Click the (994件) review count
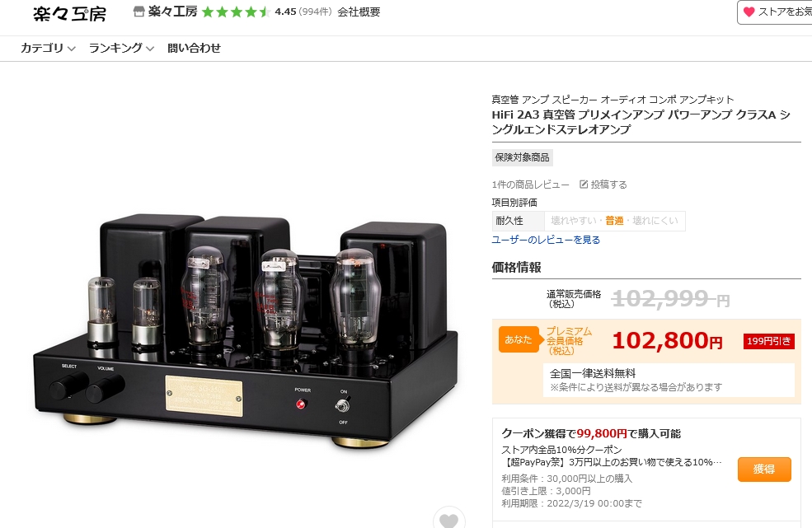812x528 pixels. click(x=315, y=12)
